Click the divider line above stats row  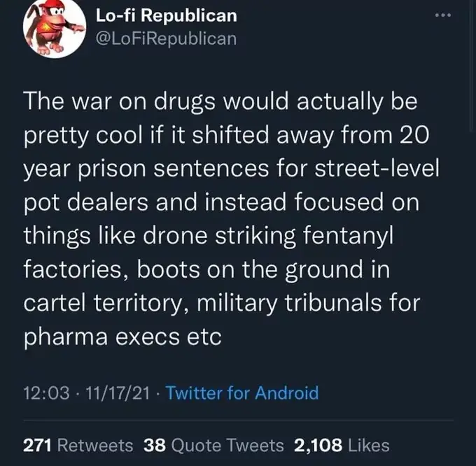coord(238,421)
